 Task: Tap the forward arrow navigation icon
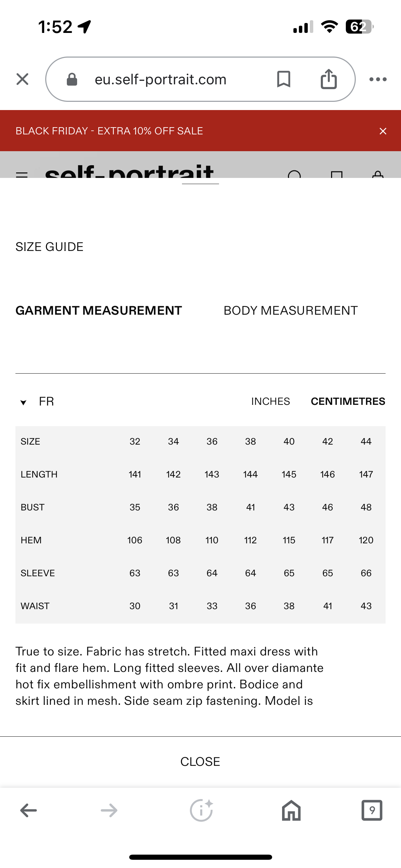point(109,810)
